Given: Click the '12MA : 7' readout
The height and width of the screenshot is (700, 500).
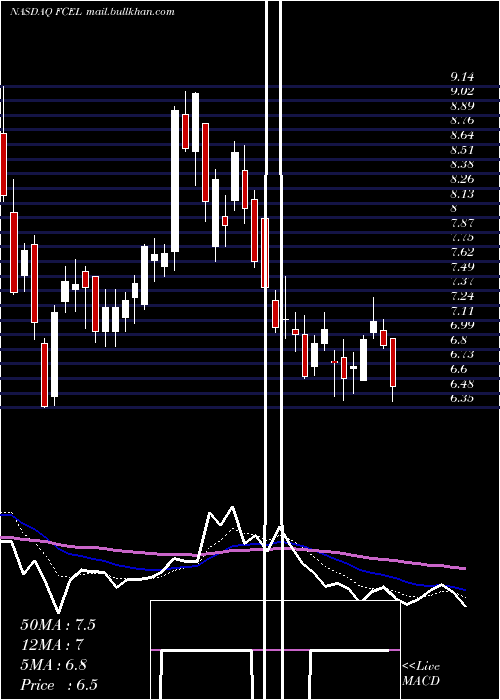Looking at the screenshot, I should [53, 645].
